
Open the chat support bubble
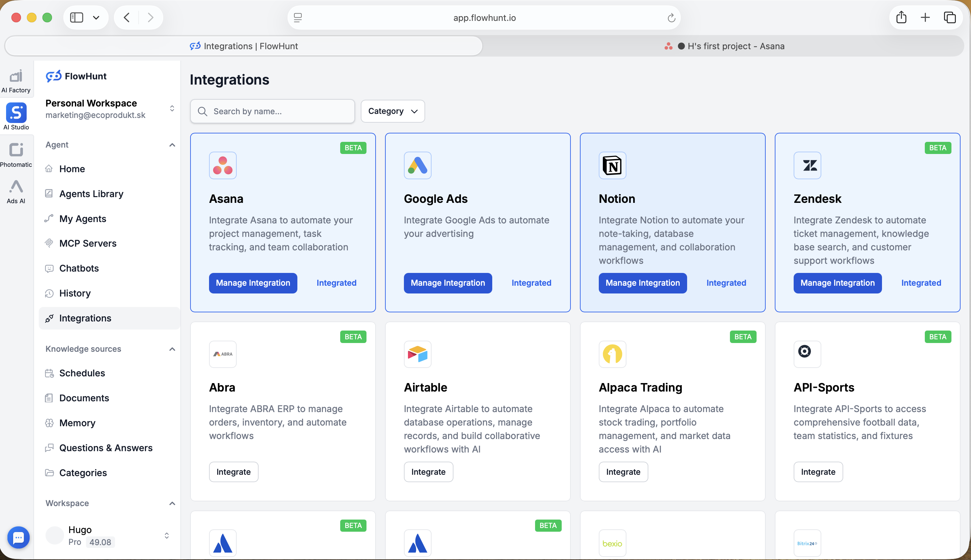tap(19, 537)
